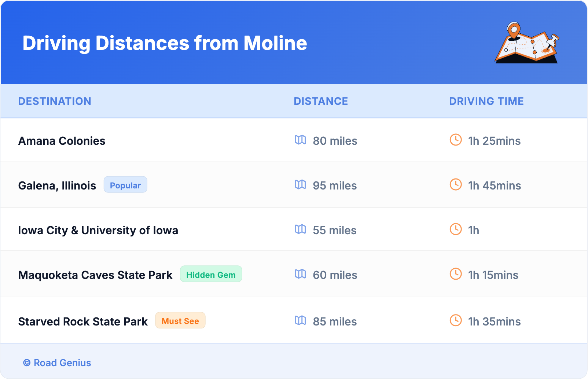The width and height of the screenshot is (588, 379).
Task: Click the map illustration in the header
Action: pyautogui.click(x=527, y=43)
